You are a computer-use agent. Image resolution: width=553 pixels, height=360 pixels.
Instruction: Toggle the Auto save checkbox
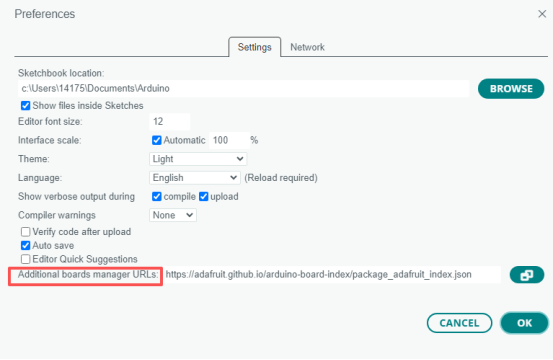pyautogui.click(x=25, y=245)
